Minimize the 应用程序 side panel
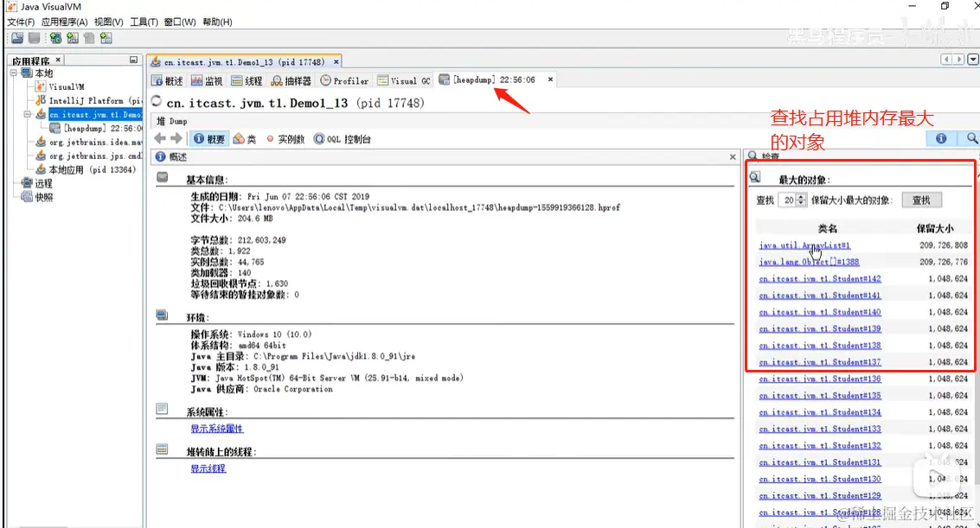 133,60
